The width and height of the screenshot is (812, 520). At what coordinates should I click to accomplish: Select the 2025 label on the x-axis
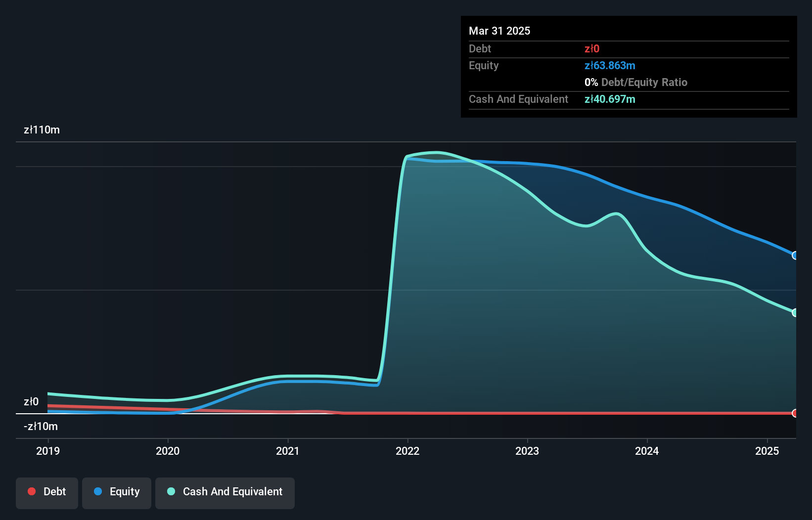tap(767, 451)
